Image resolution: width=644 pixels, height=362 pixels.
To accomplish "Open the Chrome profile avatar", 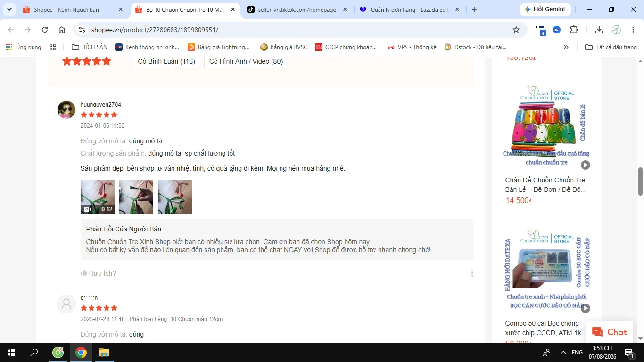I will pos(616,30).
